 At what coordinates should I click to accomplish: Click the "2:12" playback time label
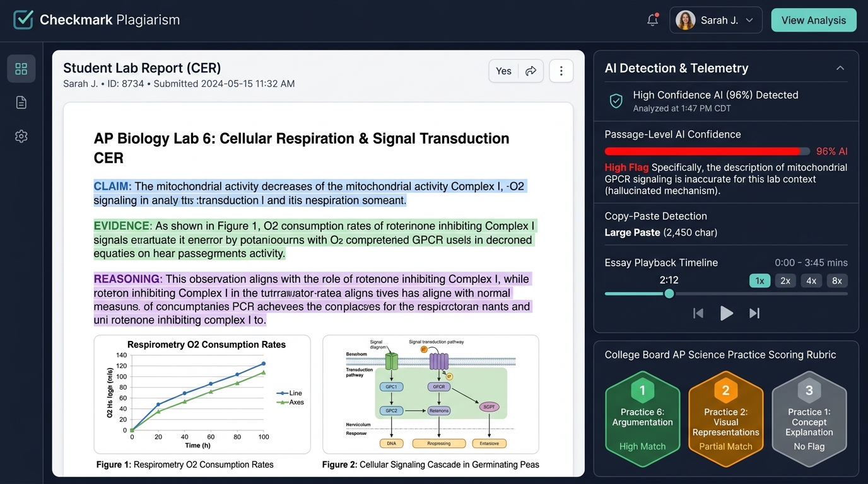pos(669,280)
